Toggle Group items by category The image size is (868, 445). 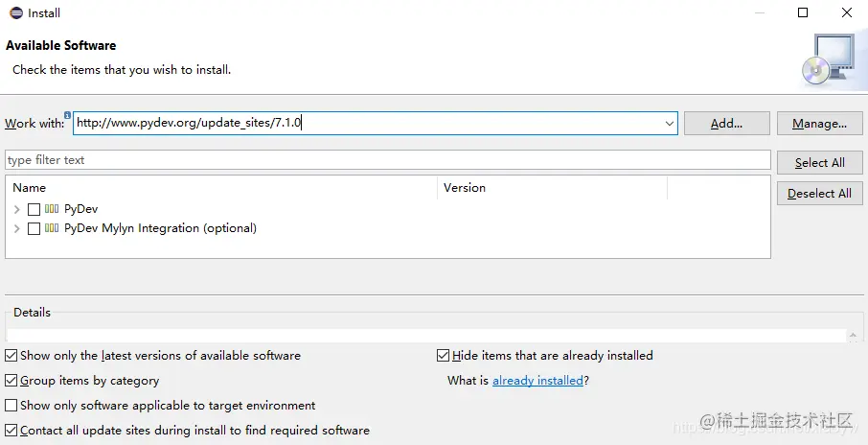11,380
